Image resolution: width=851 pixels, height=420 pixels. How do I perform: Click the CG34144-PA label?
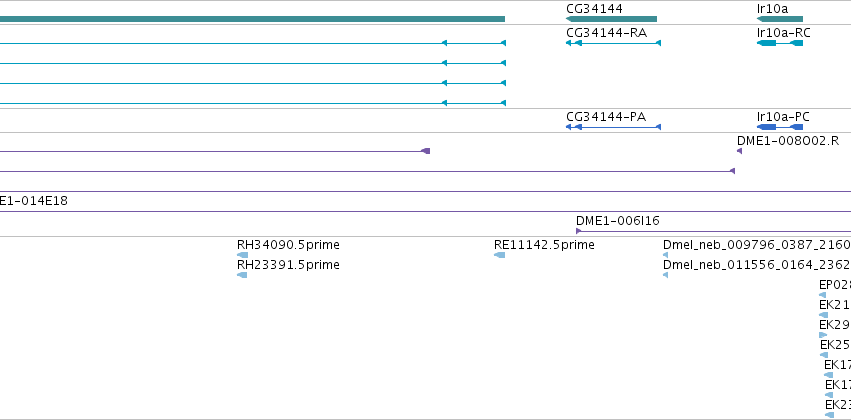pos(606,117)
